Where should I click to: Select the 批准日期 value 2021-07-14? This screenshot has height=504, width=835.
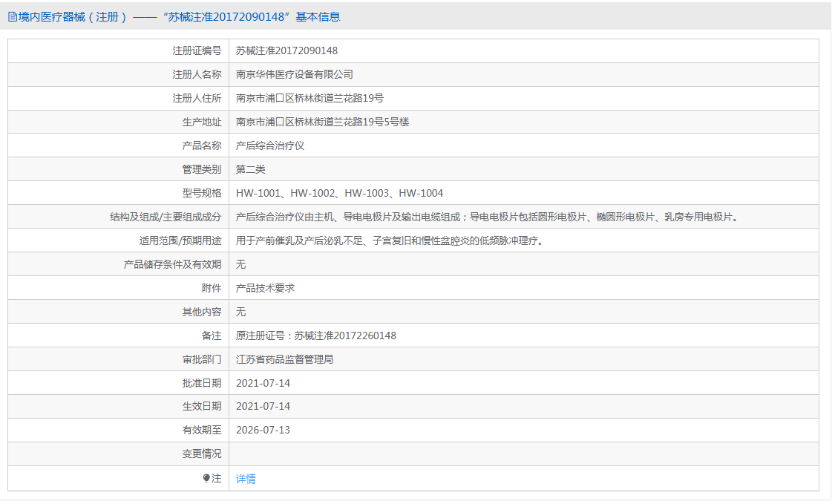263,383
